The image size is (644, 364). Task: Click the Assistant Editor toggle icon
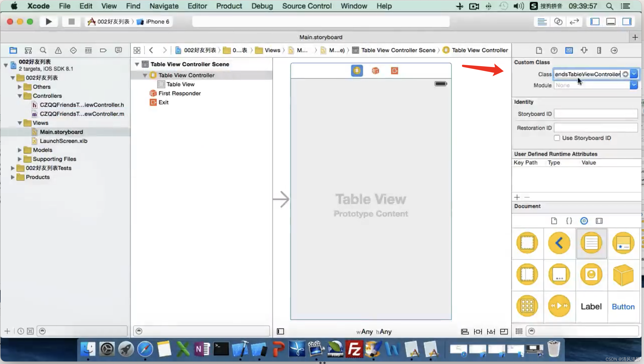click(558, 21)
